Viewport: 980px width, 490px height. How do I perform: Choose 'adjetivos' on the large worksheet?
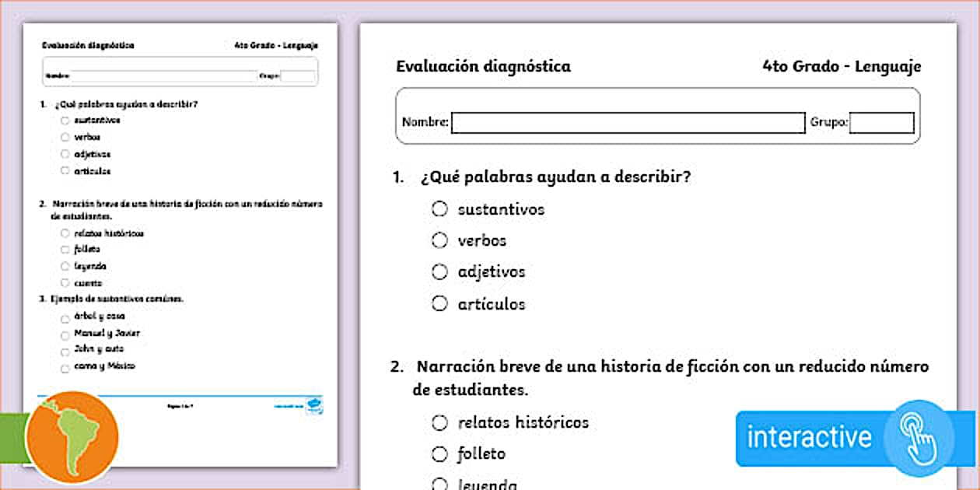[440, 271]
